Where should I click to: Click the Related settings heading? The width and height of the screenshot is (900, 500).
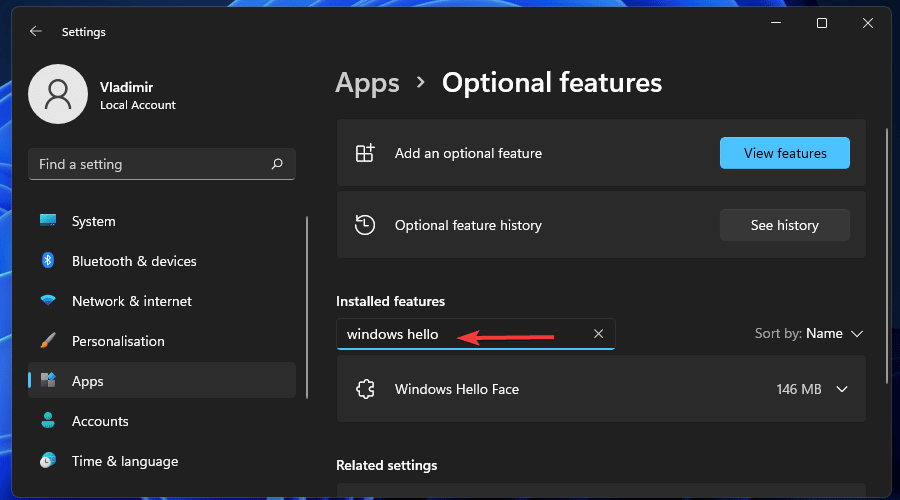tap(386, 466)
